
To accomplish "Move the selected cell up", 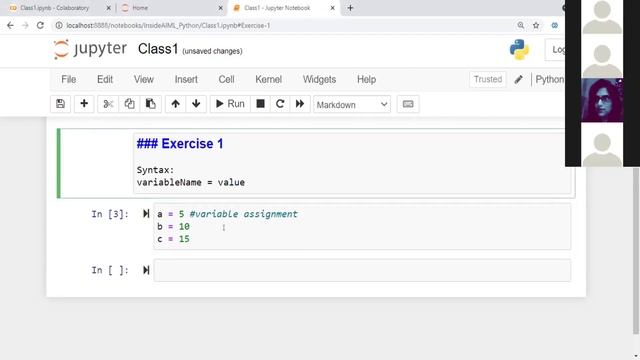I will (x=176, y=104).
